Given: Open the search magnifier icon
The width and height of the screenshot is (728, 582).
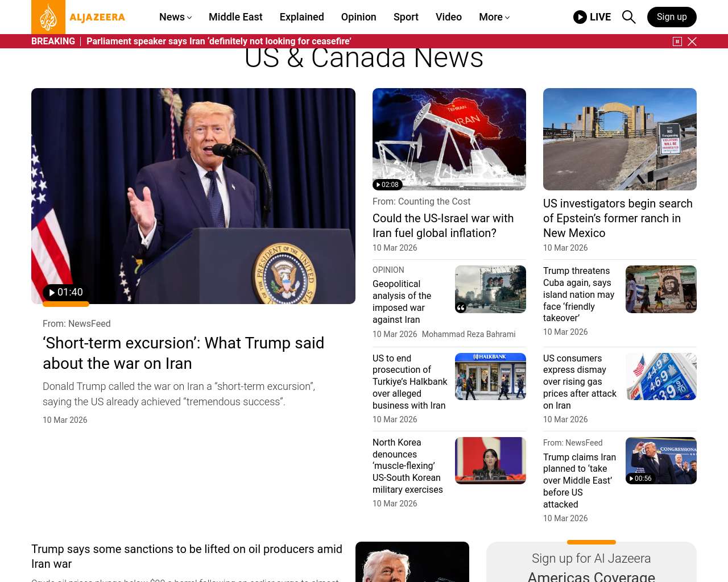Looking at the screenshot, I should (x=628, y=17).
